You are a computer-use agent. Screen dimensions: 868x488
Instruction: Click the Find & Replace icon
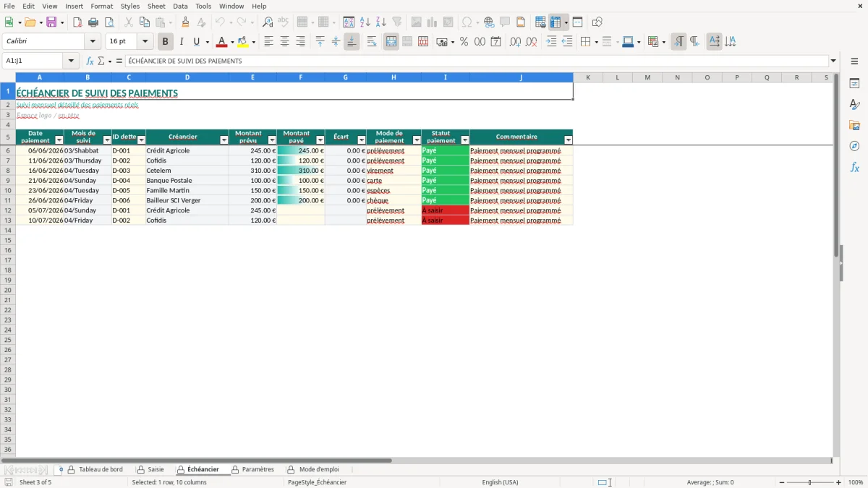[268, 22]
